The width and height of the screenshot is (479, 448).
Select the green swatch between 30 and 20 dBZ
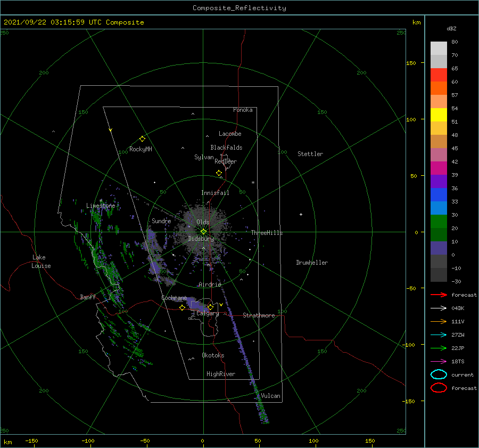click(x=439, y=221)
